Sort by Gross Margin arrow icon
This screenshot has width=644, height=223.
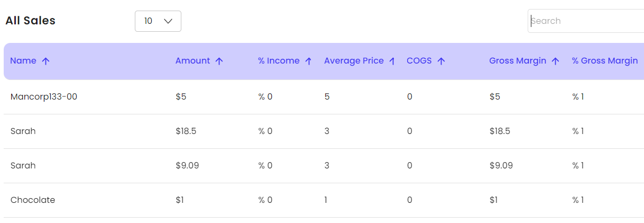556,61
